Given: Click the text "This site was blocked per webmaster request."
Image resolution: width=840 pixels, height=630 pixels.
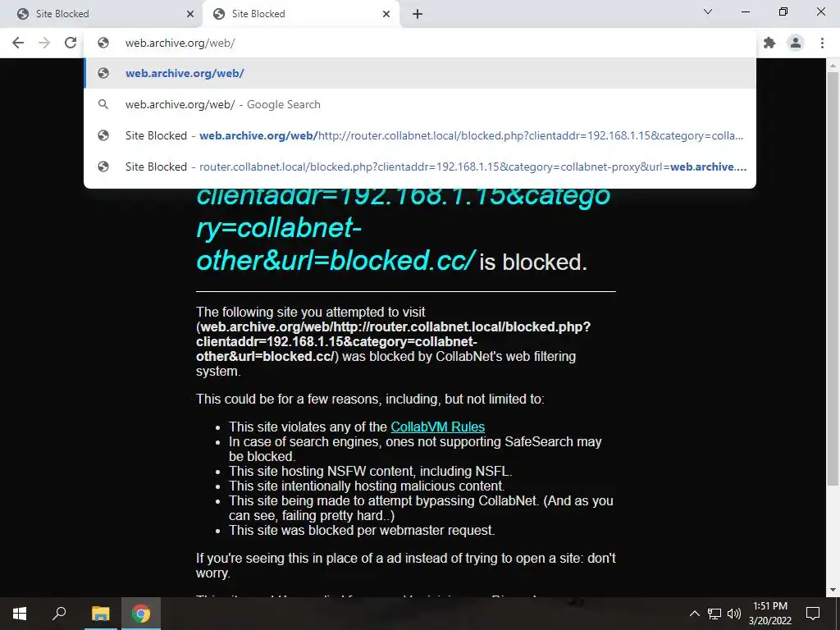Looking at the screenshot, I should tap(362, 530).
